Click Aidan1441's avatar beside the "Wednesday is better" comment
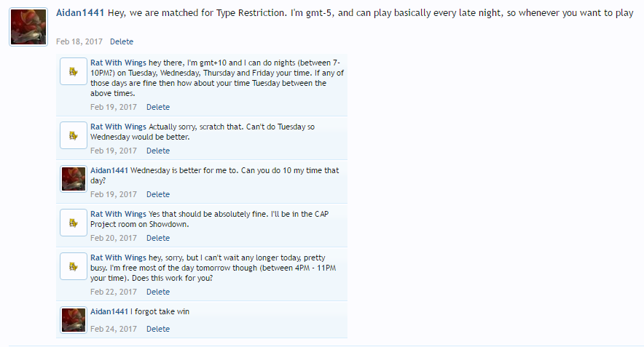 pos(74,178)
